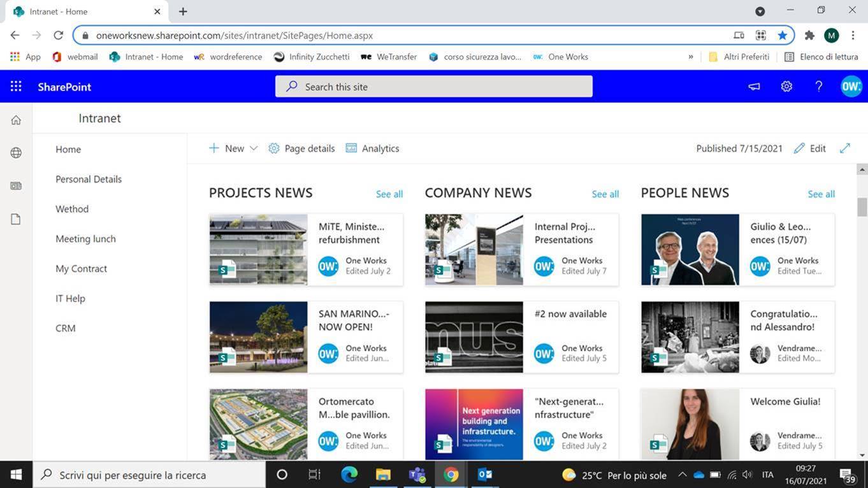Select the globe icon in the left rail

pyautogui.click(x=15, y=152)
